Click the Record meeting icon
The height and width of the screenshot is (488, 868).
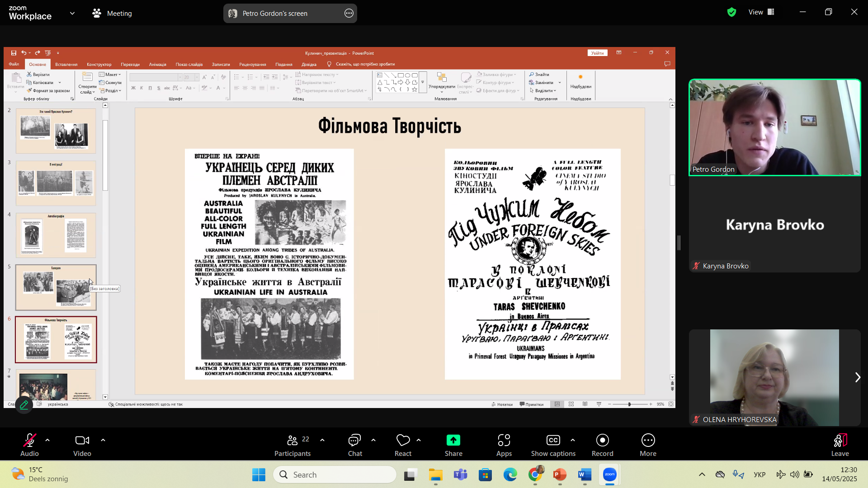coord(602,441)
